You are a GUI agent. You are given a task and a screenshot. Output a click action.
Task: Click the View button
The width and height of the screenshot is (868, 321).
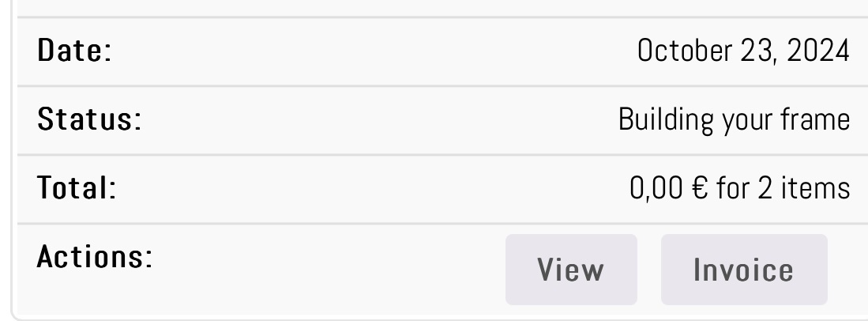click(x=570, y=270)
